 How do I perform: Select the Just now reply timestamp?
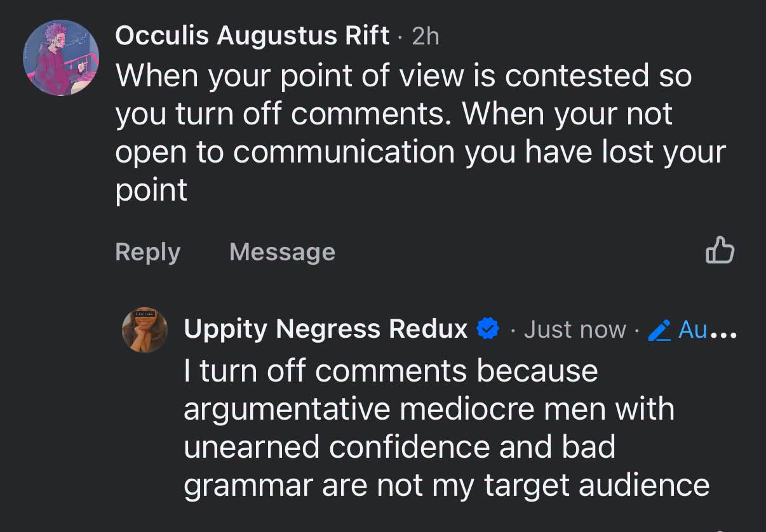click(x=575, y=329)
